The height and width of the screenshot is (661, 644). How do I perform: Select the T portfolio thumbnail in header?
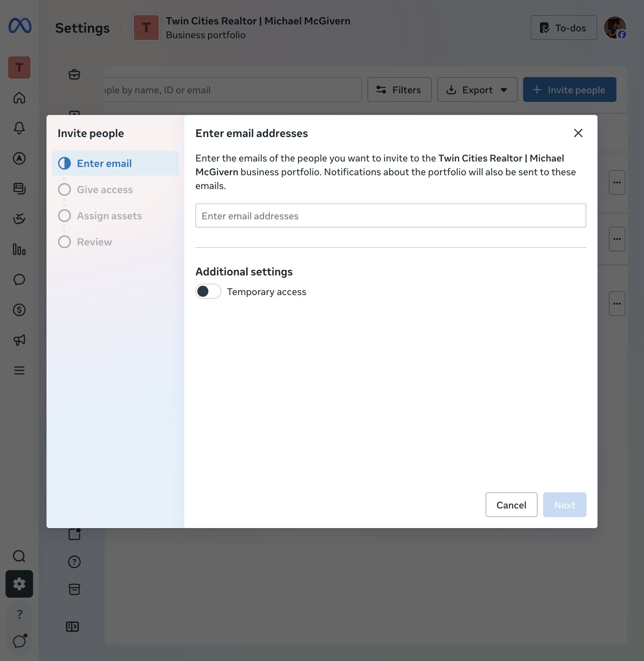click(x=146, y=28)
